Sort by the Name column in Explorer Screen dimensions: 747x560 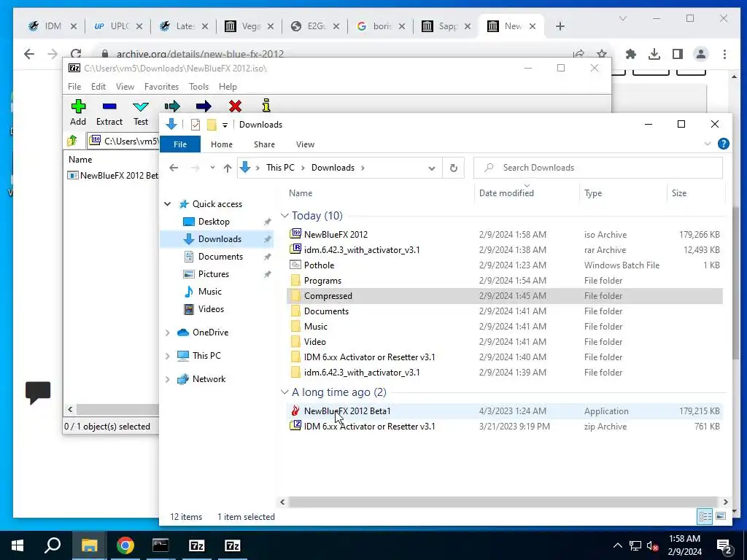tap(301, 192)
